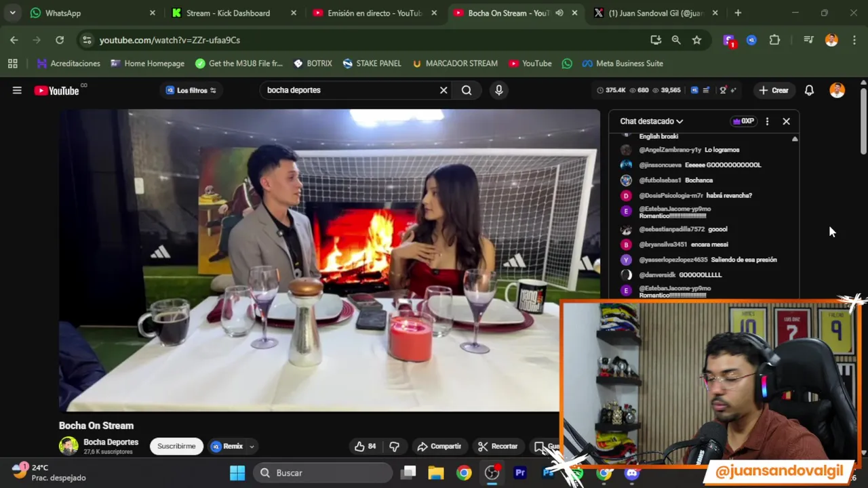Go back in the browser
The image size is (868, 488).
pyautogui.click(x=14, y=40)
